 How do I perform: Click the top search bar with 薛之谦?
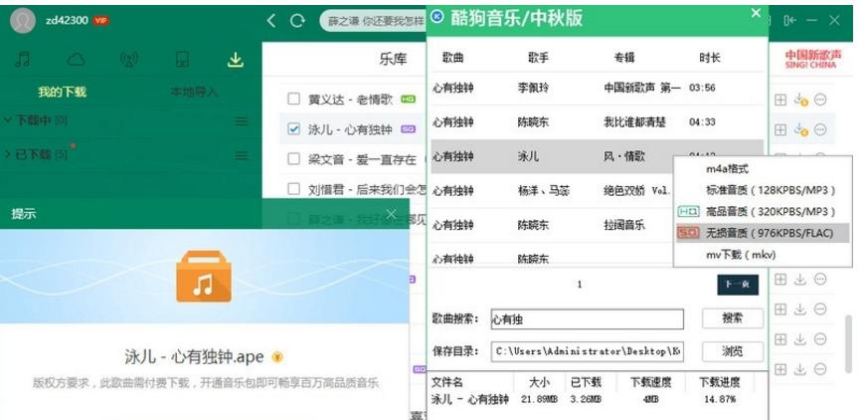click(374, 21)
